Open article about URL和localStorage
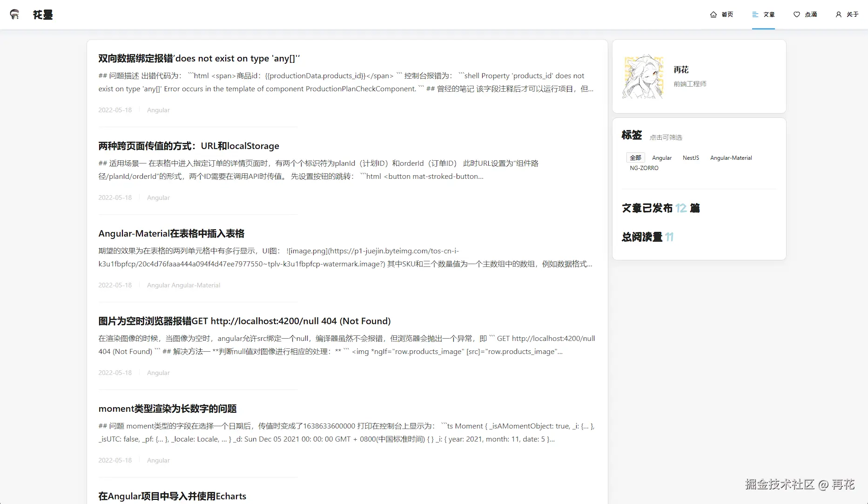The width and height of the screenshot is (868, 504). click(188, 146)
